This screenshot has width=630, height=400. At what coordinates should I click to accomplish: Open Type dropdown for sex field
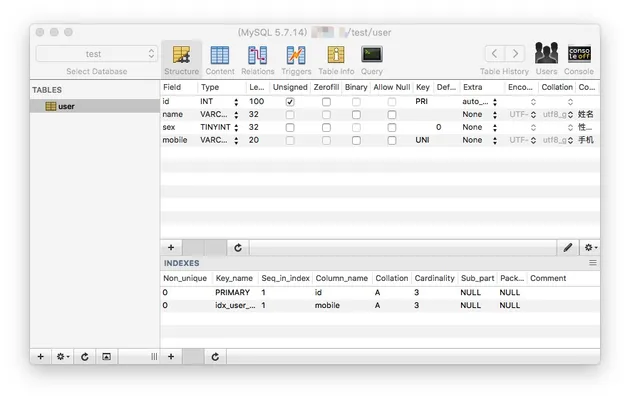point(236,128)
